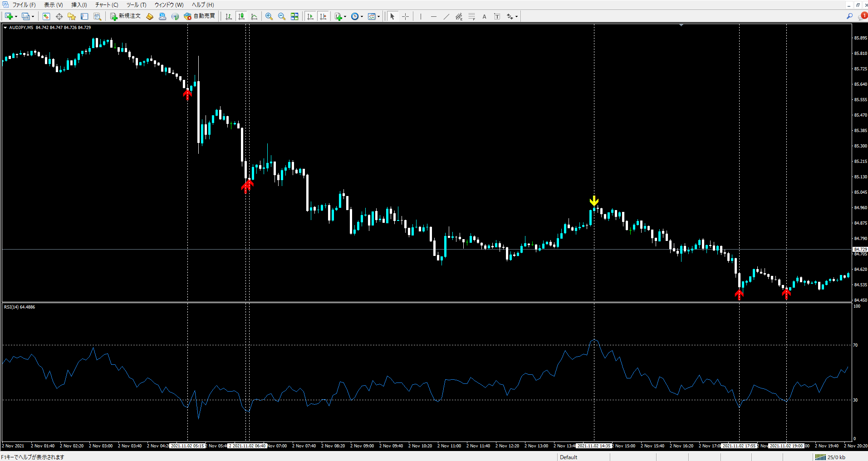Toggle candlestick chart mode
The height and width of the screenshot is (461, 868).
(x=241, y=16)
